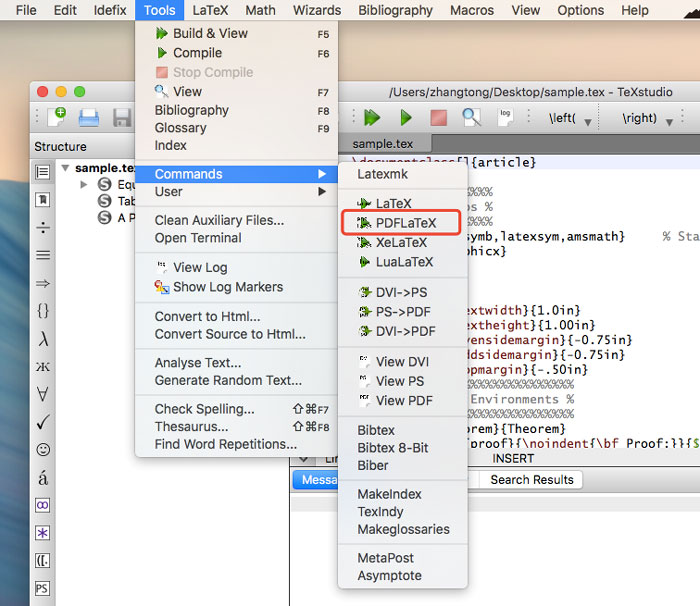Open the Cyrillic letters panel icon
This screenshot has height=606, width=700.
(43, 367)
